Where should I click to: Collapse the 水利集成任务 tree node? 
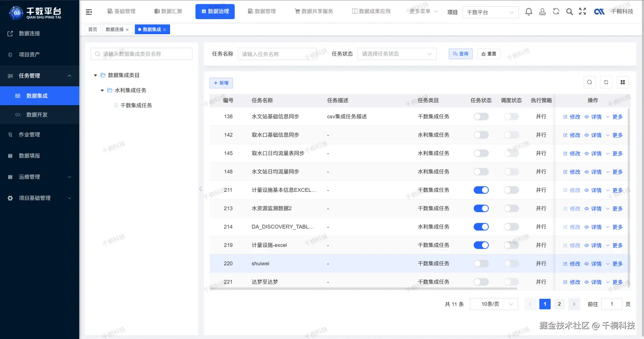(102, 90)
